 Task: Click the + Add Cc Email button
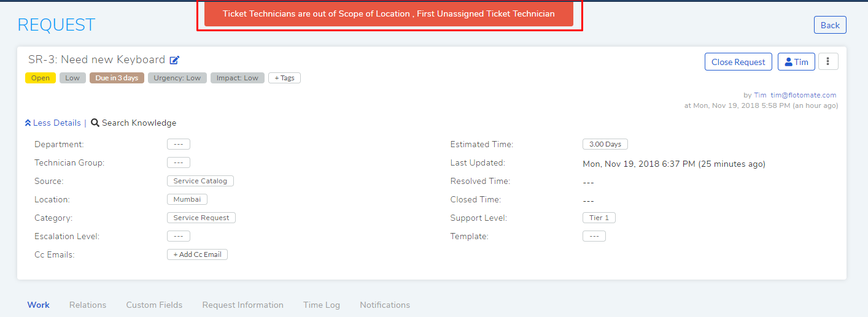[x=197, y=254]
